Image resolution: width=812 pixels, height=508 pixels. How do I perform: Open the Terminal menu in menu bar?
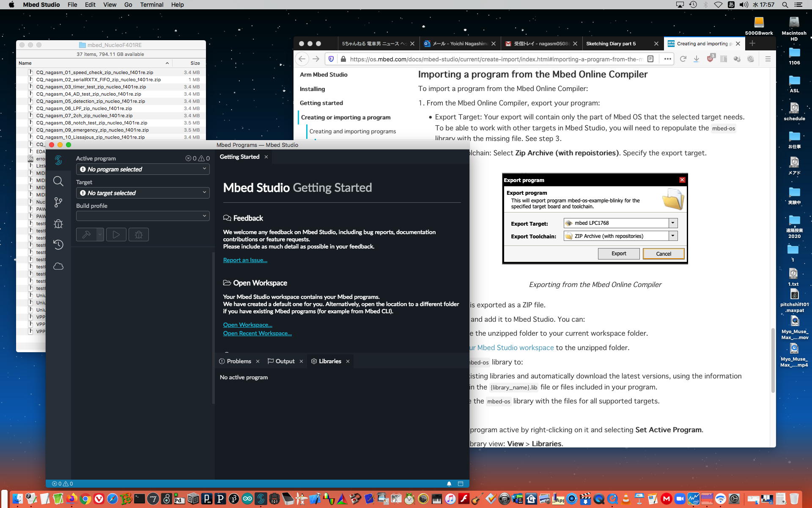(x=151, y=5)
